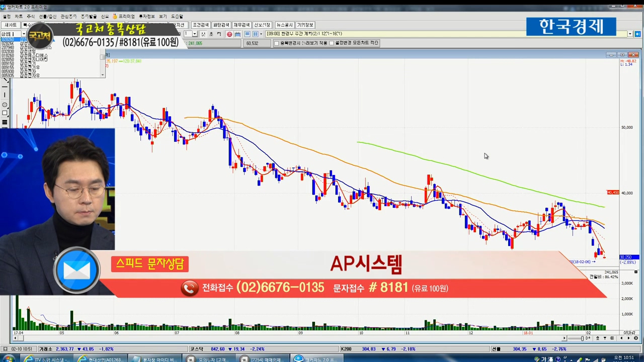
Task: Adjust the chart zoom slider at bottom right
Action: [x=583, y=338]
